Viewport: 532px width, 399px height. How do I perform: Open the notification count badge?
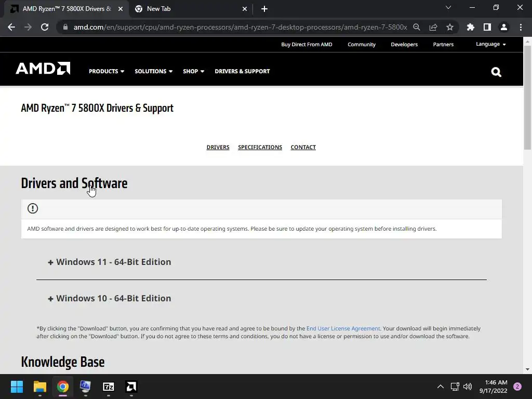tap(517, 387)
